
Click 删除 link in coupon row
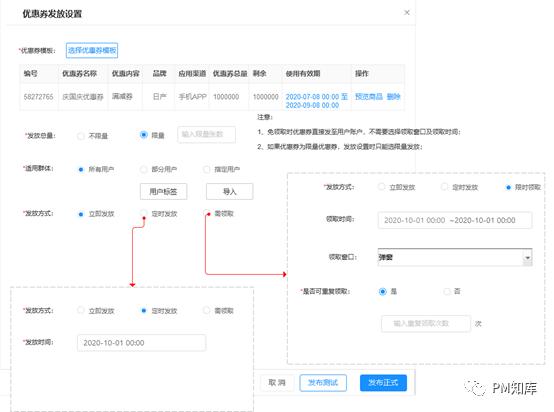click(x=393, y=96)
